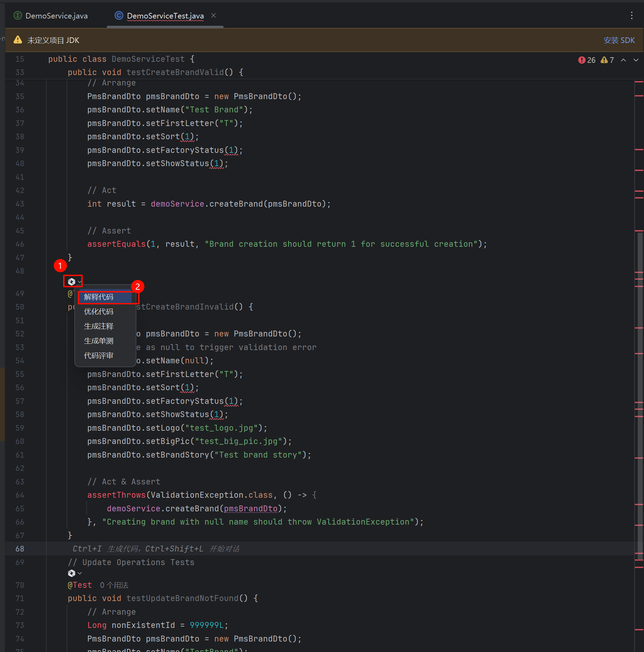The width and height of the screenshot is (644, 652).
Task: Click the 999999L value on line 73
Action: pos(207,625)
